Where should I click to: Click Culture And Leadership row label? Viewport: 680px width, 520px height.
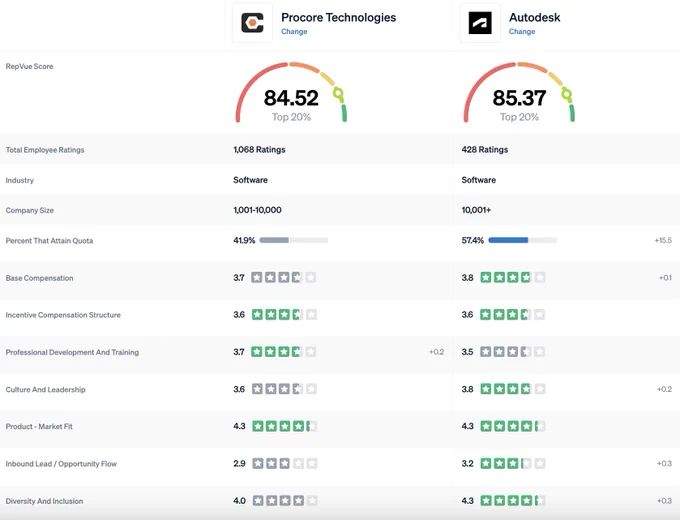coord(45,389)
